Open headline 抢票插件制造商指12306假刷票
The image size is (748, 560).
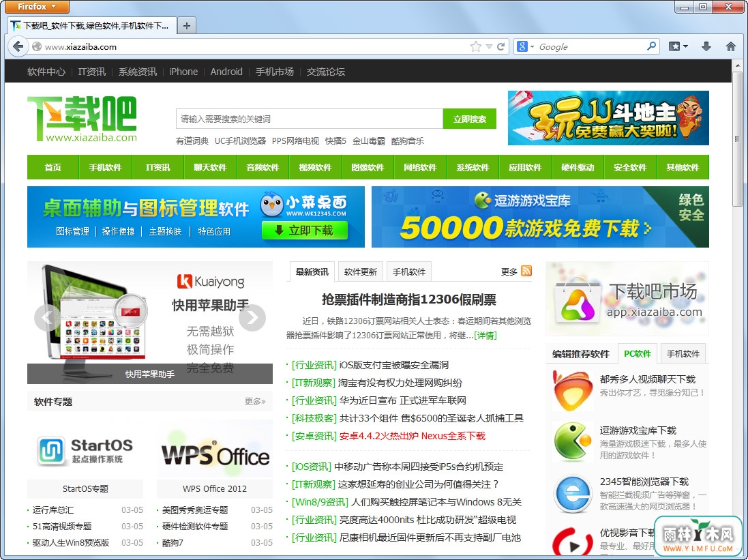click(x=409, y=299)
